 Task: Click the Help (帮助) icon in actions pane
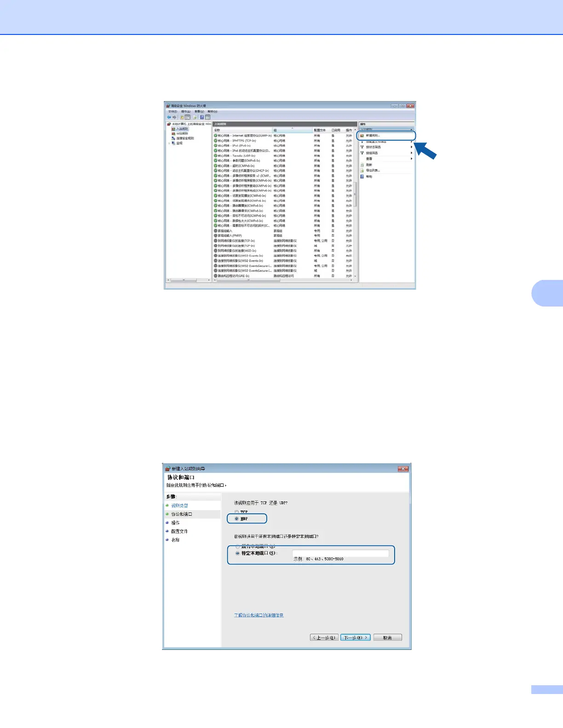[362, 176]
